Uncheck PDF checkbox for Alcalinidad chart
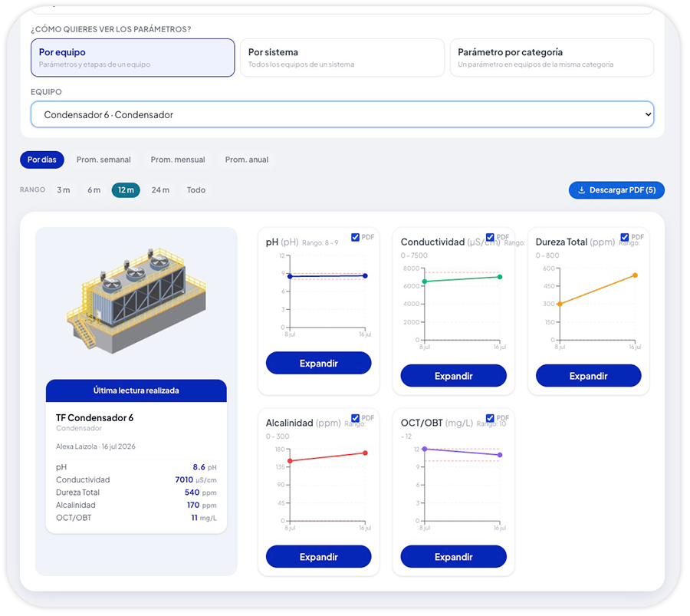 (355, 418)
